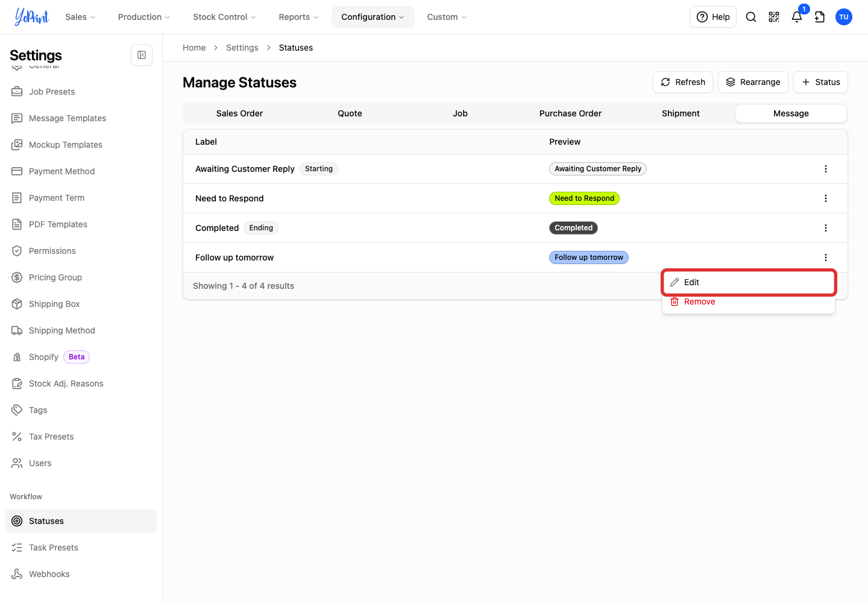Click the YoPrint logo
868x603 pixels.
pyautogui.click(x=32, y=17)
